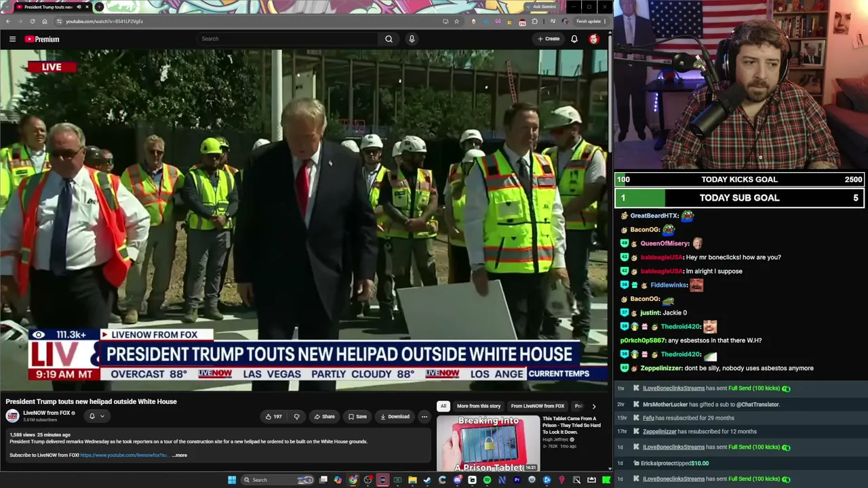Click ILoveBoneclinksStreams in the 1hr event row
This screenshot has width=868, height=488.
pyautogui.click(x=673, y=388)
